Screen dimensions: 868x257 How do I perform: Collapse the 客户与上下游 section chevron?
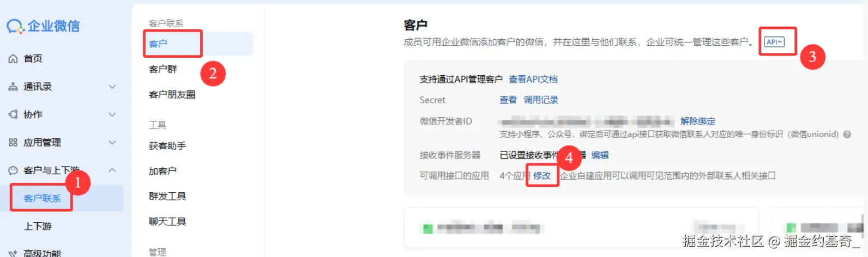112,170
